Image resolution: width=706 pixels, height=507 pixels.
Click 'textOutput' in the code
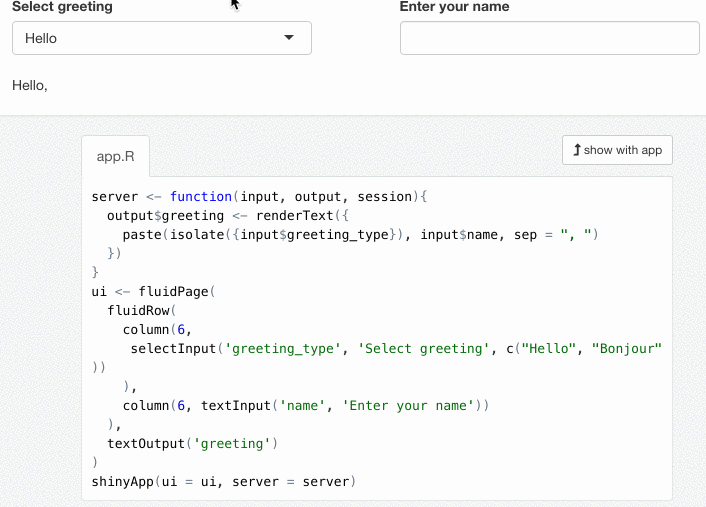[146, 444]
